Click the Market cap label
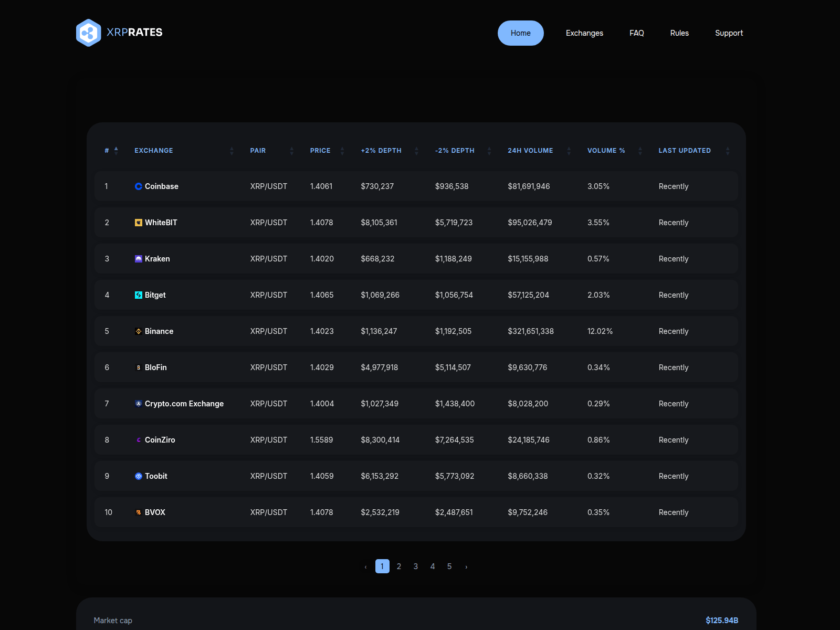The width and height of the screenshot is (840, 630). [113, 621]
